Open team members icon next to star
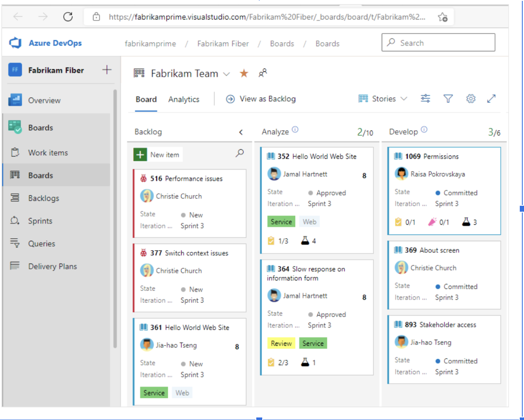Viewport: 524px width, 420px height. [263, 73]
